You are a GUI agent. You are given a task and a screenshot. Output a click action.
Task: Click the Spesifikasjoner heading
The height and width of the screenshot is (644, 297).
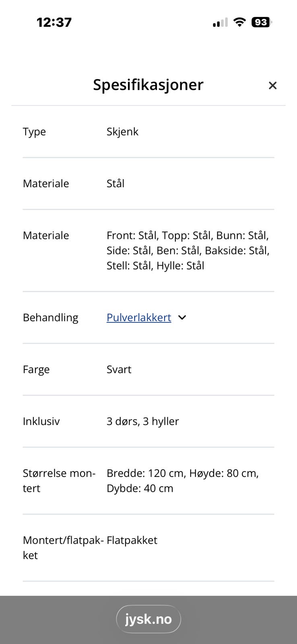(148, 85)
